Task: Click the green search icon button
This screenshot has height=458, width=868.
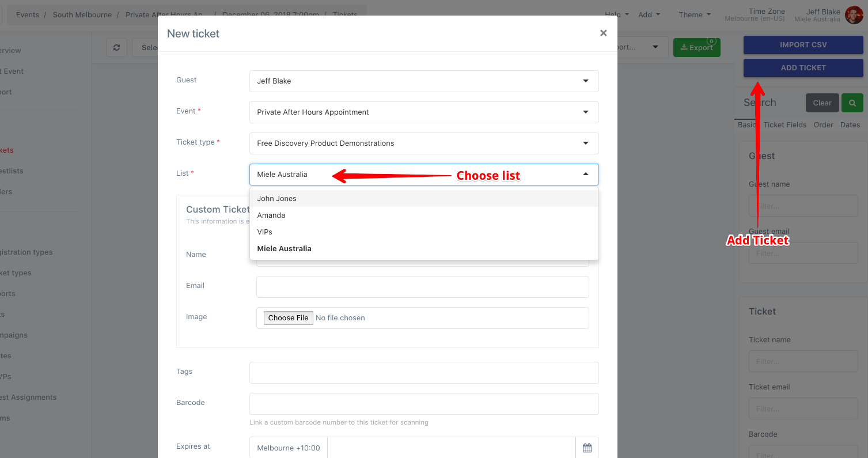Action: pyautogui.click(x=852, y=103)
